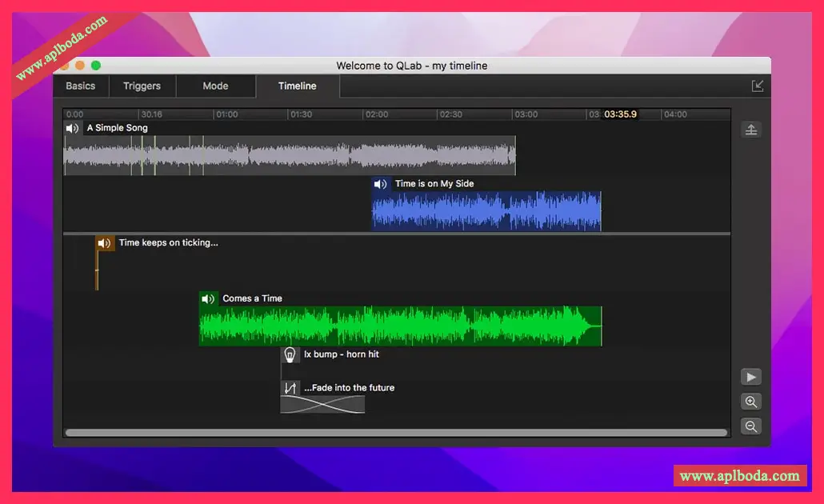The width and height of the screenshot is (824, 504).
Task: Select the Mode tab
Action: point(215,86)
